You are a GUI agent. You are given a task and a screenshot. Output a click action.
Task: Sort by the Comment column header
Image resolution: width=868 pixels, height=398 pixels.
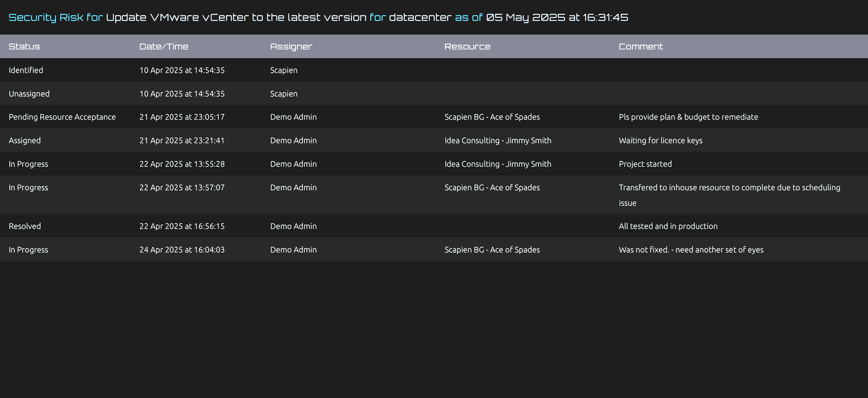(640, 47)
